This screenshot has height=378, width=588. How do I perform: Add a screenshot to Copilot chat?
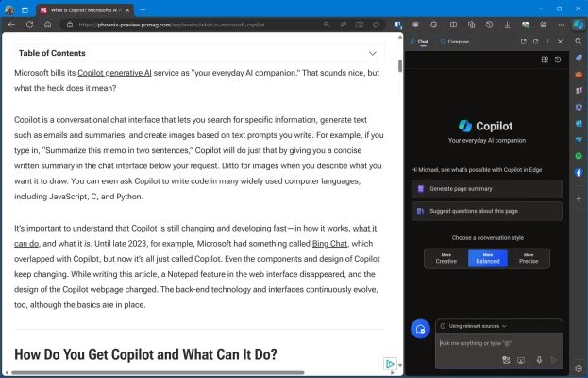521,360
